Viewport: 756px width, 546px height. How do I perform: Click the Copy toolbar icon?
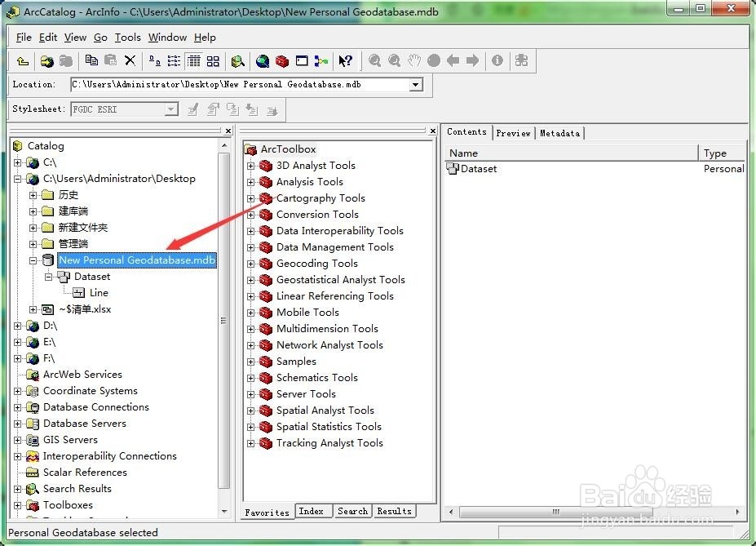[91, 60]
